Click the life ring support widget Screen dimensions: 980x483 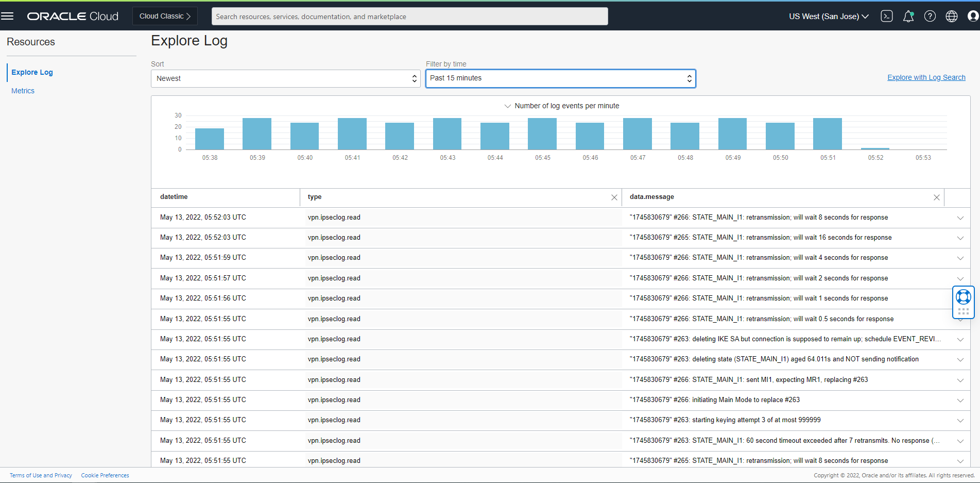point(963,297)
